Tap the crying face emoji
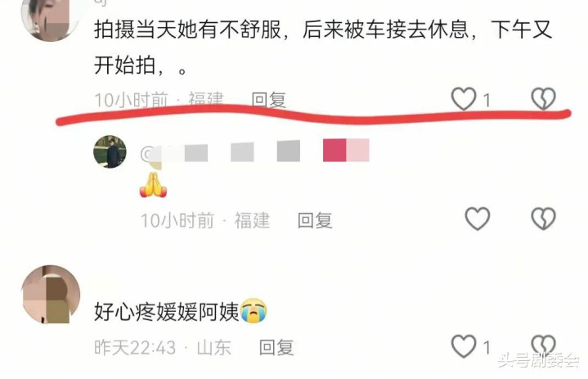 point(254,311)
